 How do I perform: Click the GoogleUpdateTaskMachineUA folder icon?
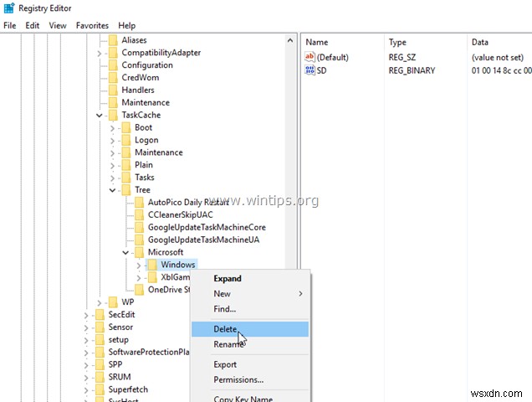pyautogui.click(x=139, y=240)
